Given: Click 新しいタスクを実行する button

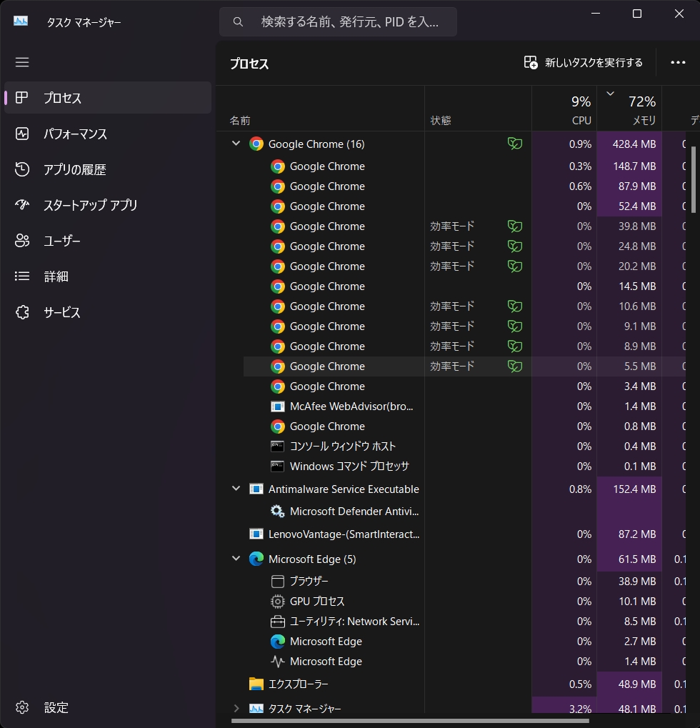Looking at the screenshot, I should click(583, 62).
